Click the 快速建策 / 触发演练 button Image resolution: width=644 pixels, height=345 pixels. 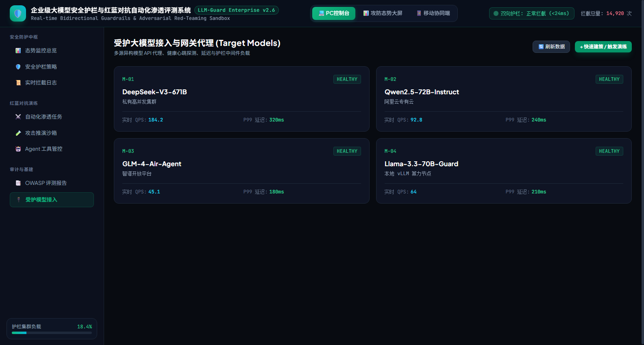click(603, 47)
